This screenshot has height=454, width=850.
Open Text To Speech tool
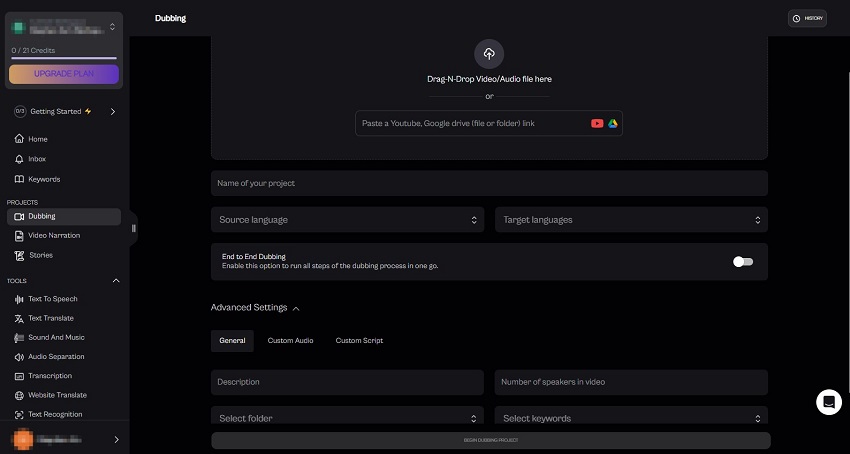[x=52, y=299]
